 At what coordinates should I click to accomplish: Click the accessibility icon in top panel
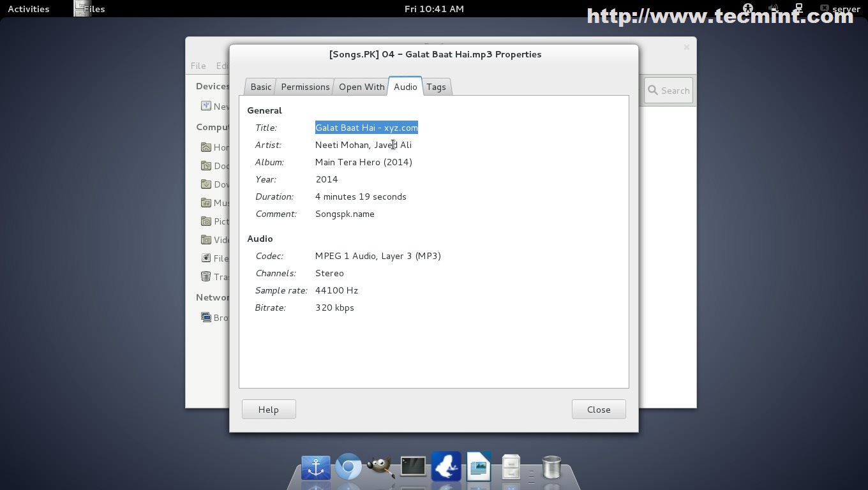[x=747, y=9]
